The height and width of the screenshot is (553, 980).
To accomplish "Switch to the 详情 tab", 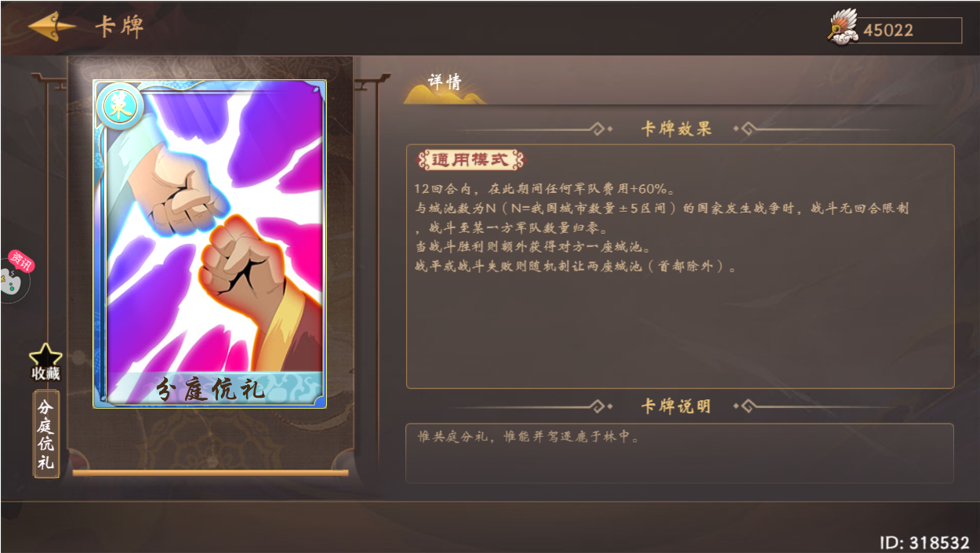I will (x=445, y=83).
